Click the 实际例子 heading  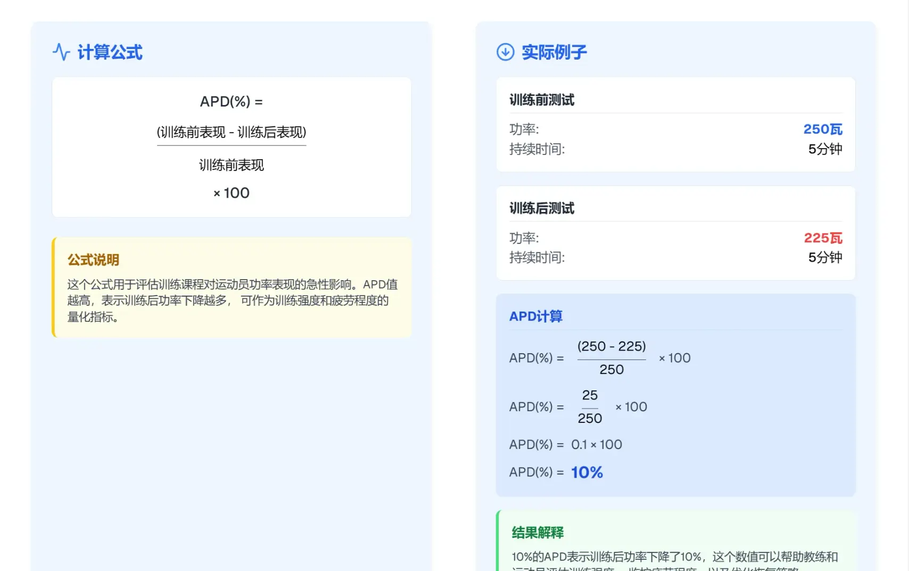click(554, 52)
